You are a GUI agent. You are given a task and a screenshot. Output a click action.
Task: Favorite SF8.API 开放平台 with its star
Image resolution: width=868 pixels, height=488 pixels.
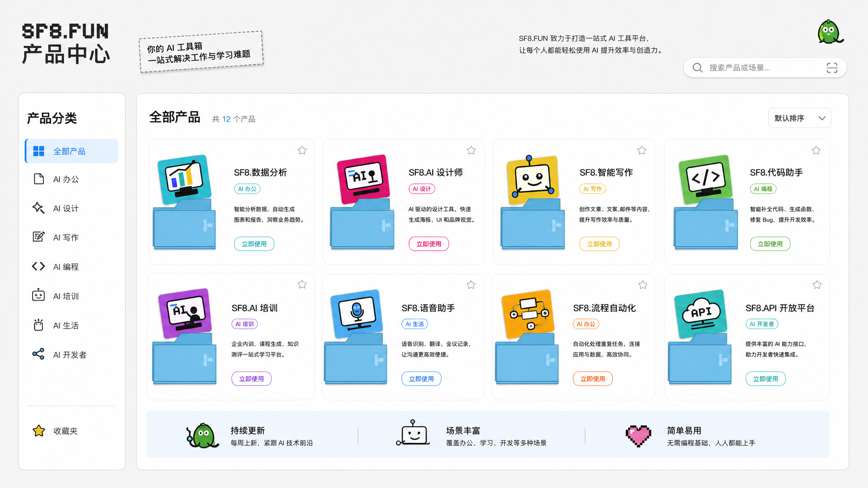coord(817,285)
